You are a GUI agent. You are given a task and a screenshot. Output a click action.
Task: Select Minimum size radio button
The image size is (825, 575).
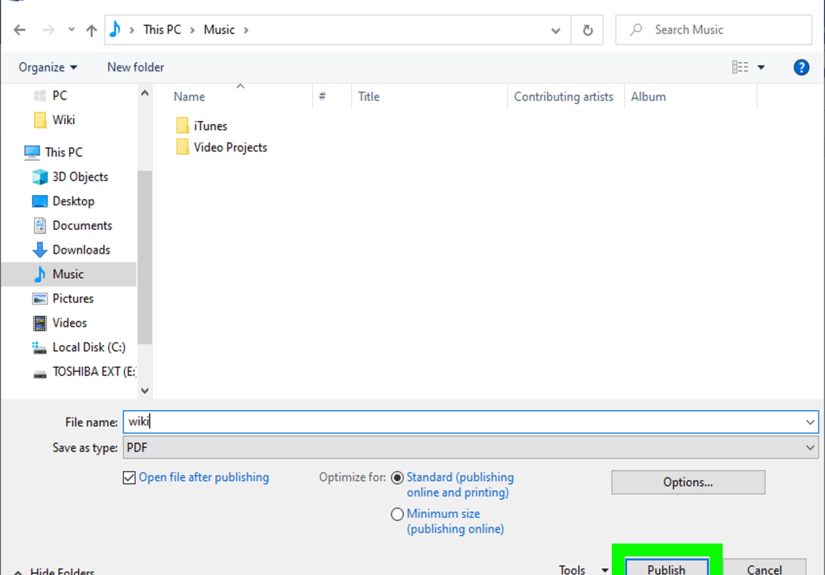tap(397, 514)
